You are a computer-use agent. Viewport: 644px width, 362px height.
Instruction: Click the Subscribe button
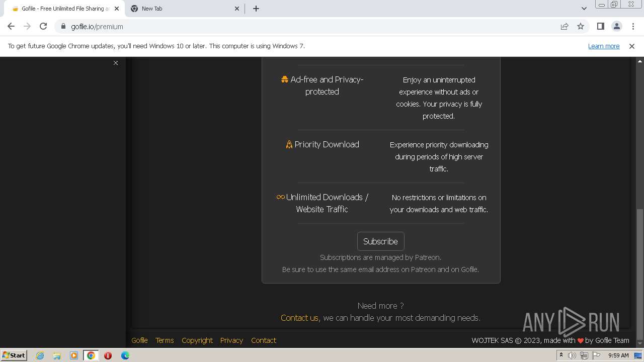(380, 241)
